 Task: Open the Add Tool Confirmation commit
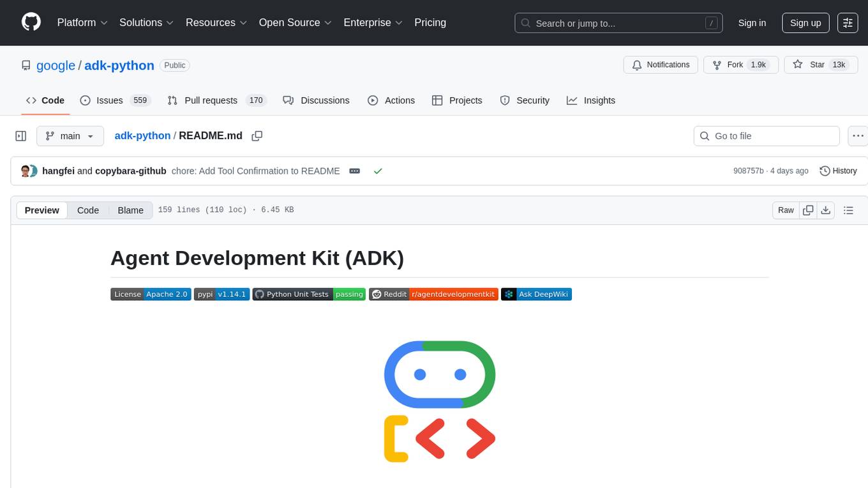[x=256, y=171]
